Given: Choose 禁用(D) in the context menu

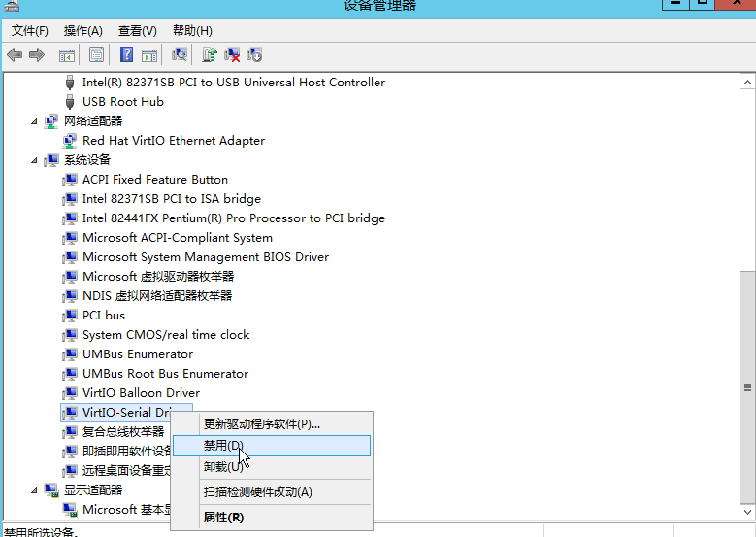Looking at the screenshot, I should click(223, 446).
